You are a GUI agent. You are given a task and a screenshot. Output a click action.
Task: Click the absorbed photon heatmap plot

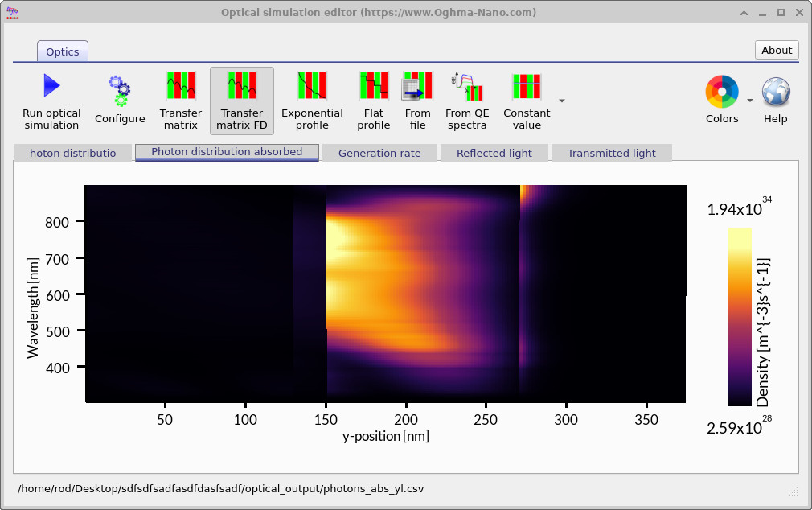[385, 294]
